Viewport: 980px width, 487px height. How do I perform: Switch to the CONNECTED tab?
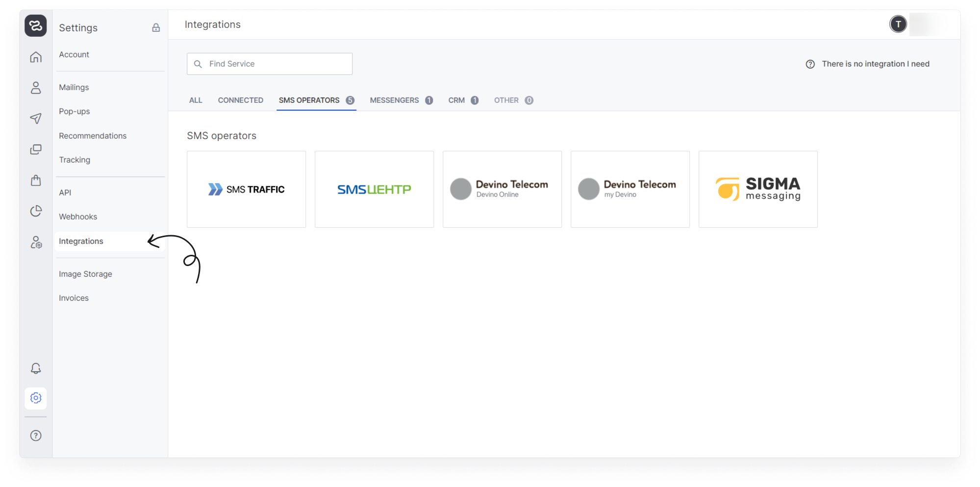(241, 100)
